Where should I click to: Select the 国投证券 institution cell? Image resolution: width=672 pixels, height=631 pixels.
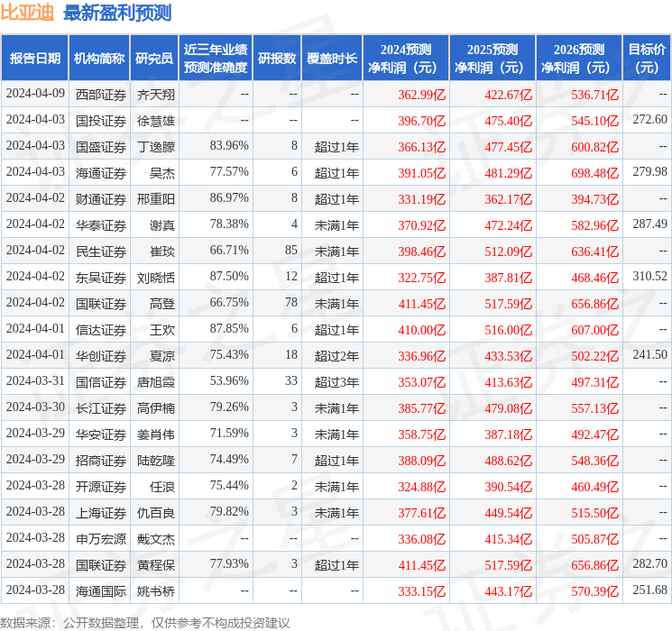click(101, 121)
